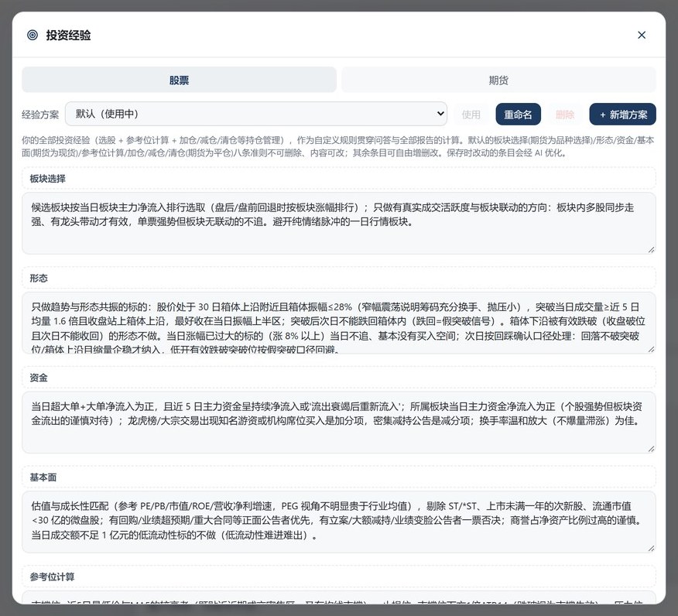Click the 删除 button
The image size is (678, 616).
click(x=565, y=115)
